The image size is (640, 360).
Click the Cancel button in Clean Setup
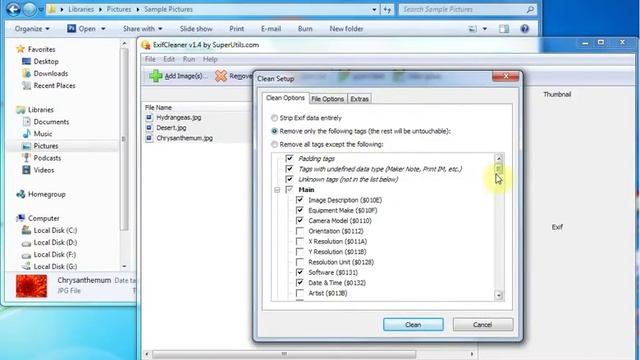(x=482, y=324)
